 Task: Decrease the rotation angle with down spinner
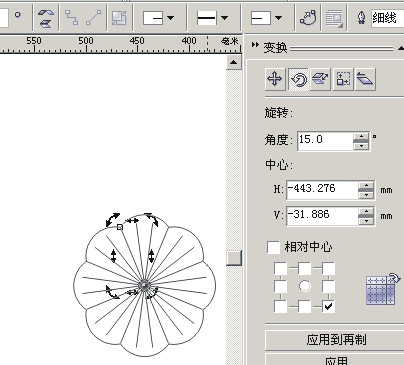pyautogui.click(x=361, y=146)
